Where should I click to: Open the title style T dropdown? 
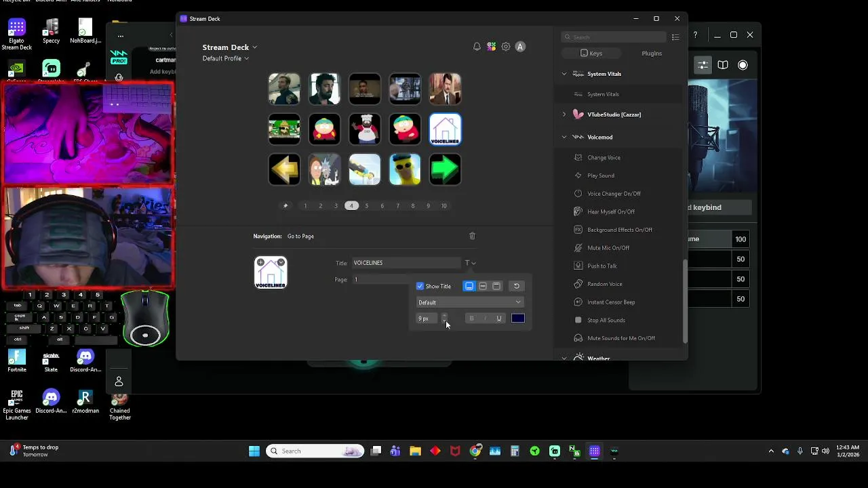pos(470,263)
